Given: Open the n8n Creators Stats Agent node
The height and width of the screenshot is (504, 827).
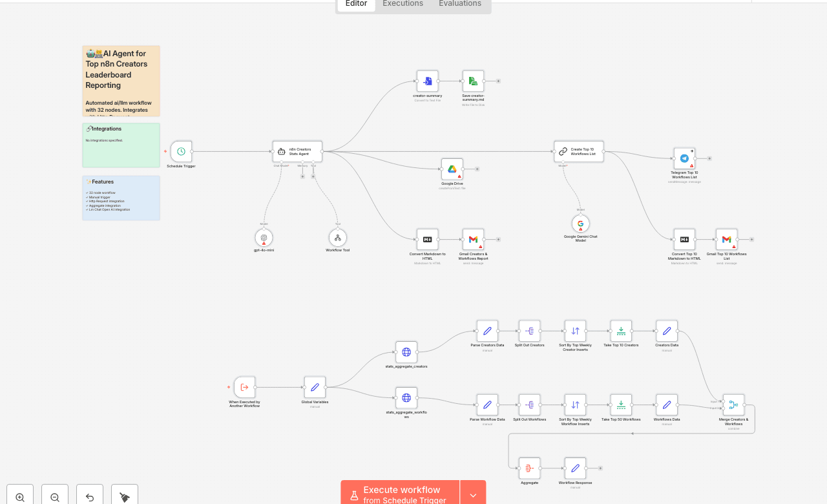Looking at the screenshot, I should (x=297, y=151).
